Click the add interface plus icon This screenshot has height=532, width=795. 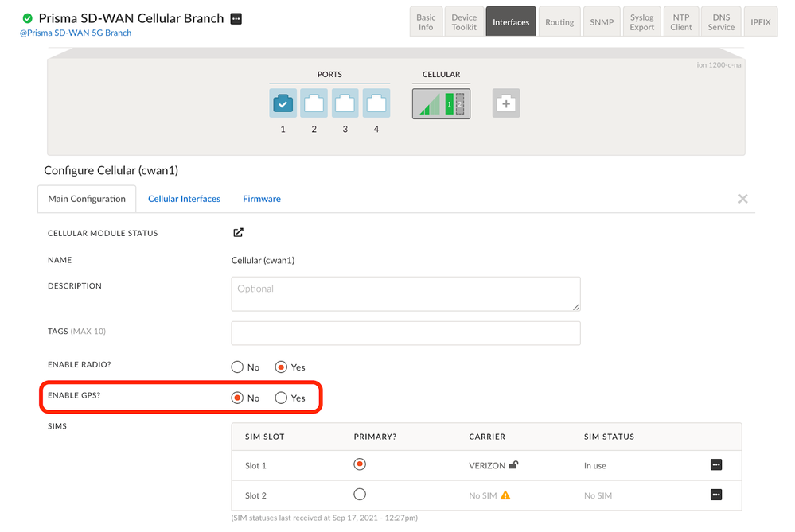click(506, 104)
